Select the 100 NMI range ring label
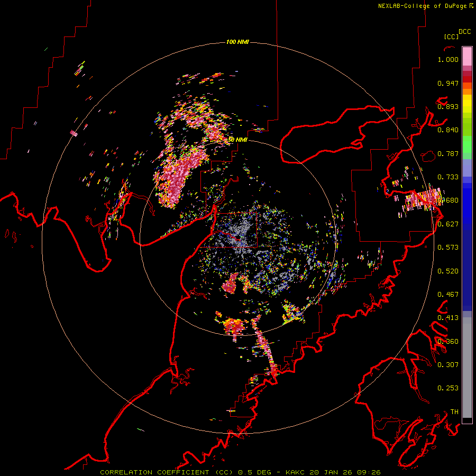Screen dimensions: 476x476 [237, 42]
